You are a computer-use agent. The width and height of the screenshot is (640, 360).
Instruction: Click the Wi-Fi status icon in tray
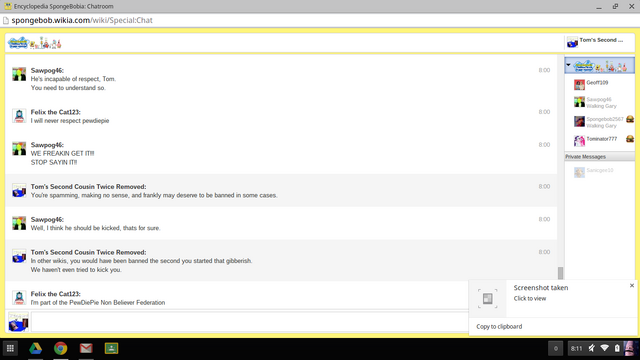pos(604,348)
